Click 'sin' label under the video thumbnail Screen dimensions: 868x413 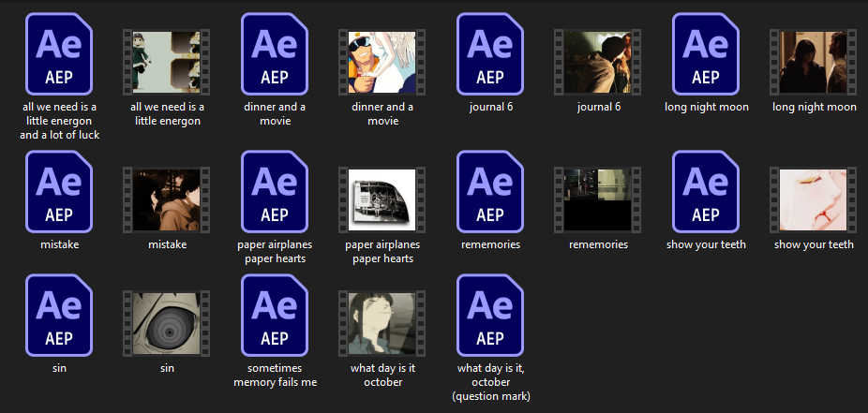click(x=167, y=368)
